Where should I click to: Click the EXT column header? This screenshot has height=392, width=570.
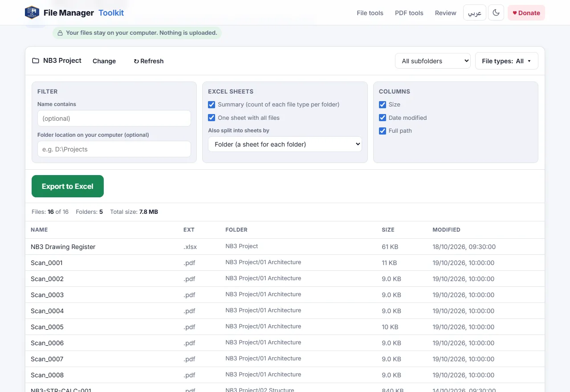tap(189, 230)
